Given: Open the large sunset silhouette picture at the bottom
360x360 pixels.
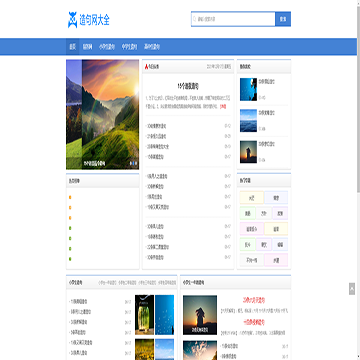Looking at the screenshot, I should pos(200,315).
